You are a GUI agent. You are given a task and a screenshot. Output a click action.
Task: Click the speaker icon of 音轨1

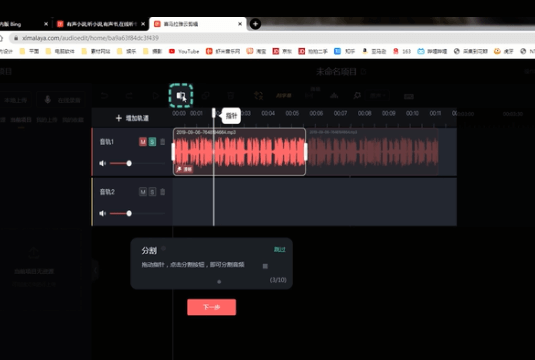[x=102, y=163]
